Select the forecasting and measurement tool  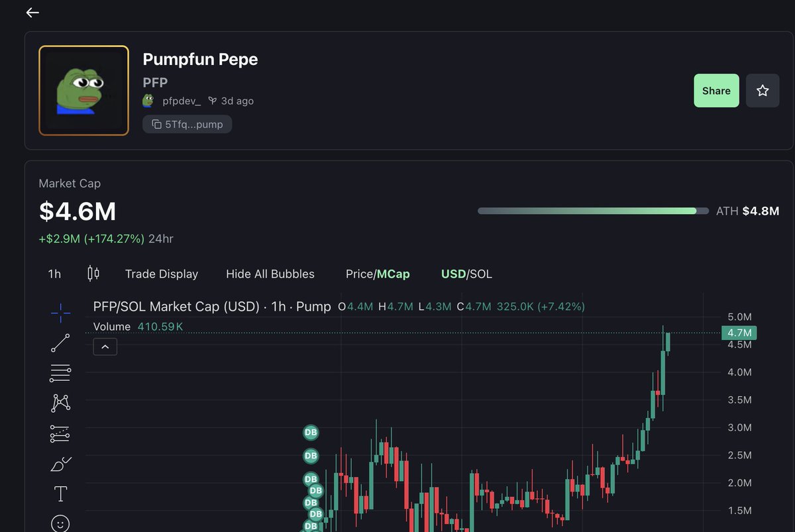coord(60,434)
